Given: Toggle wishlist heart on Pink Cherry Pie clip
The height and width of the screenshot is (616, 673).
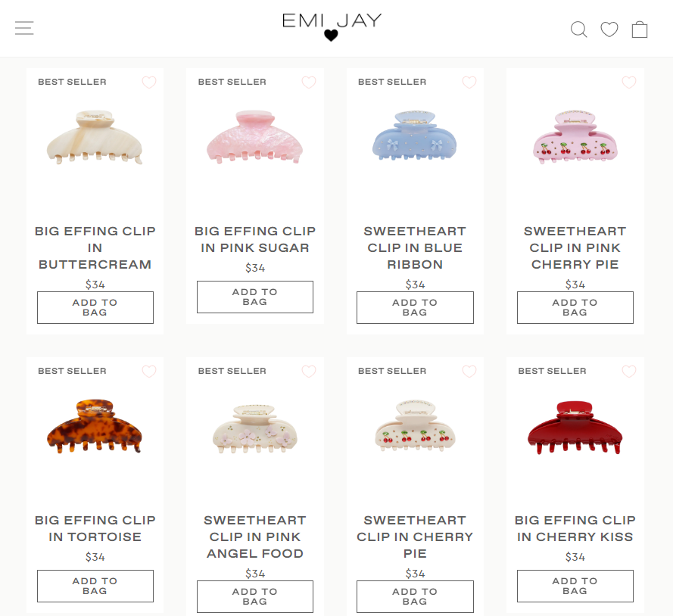Looking at the screenshot, I should tap(629, 82).
